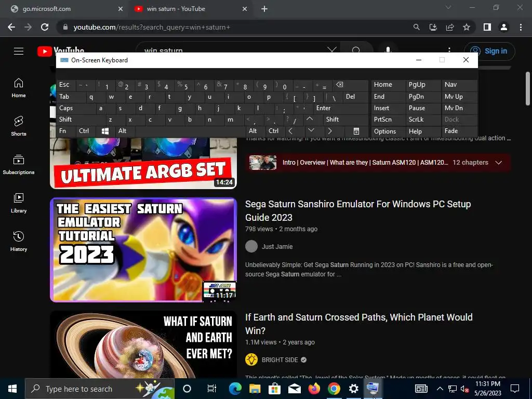Click the up arrow key on On-Screen Keyboard
The height and width of the screenshot is (399, 532).
(310, 119)
